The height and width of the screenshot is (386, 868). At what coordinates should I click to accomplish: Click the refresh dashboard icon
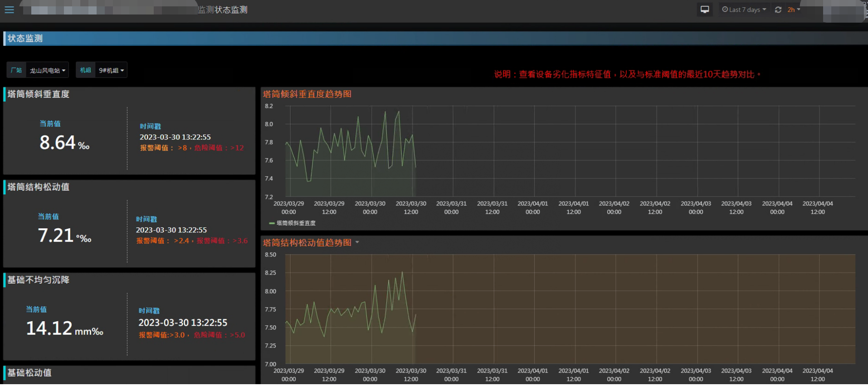[778, 10]
